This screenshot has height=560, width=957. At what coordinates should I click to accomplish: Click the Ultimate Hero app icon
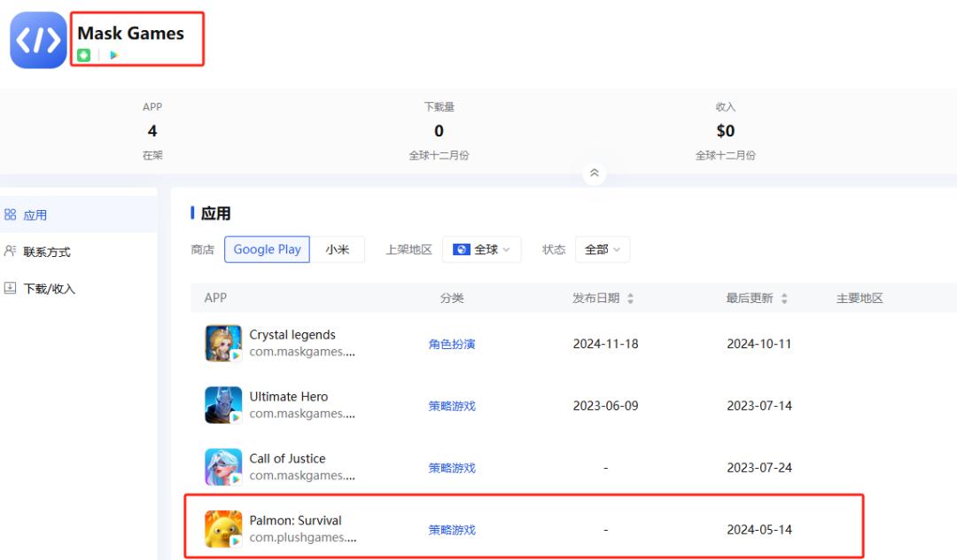coord(223,405)
